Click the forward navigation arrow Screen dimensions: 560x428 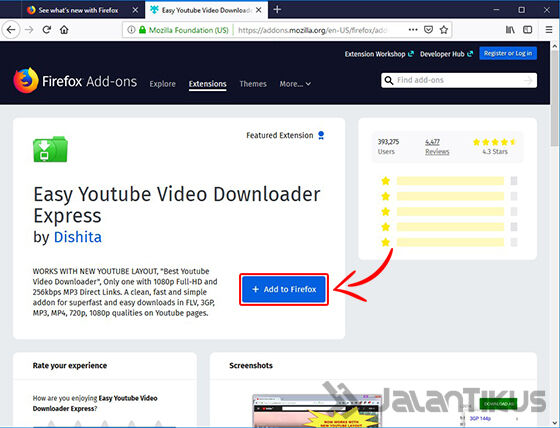tap(30, 30)
